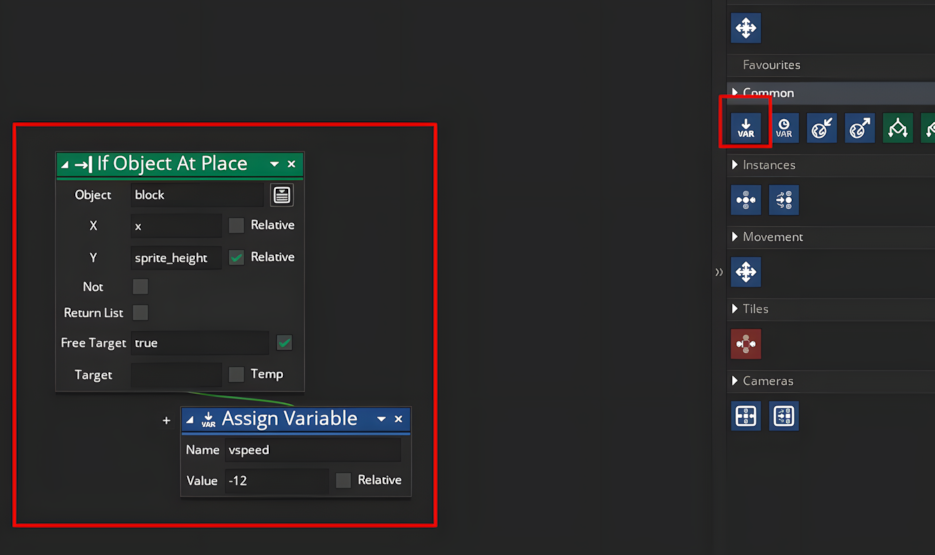This screenshot has width=935, height=555.
Task: Click the Free Target field containing true
Action: tap(200, 343)
